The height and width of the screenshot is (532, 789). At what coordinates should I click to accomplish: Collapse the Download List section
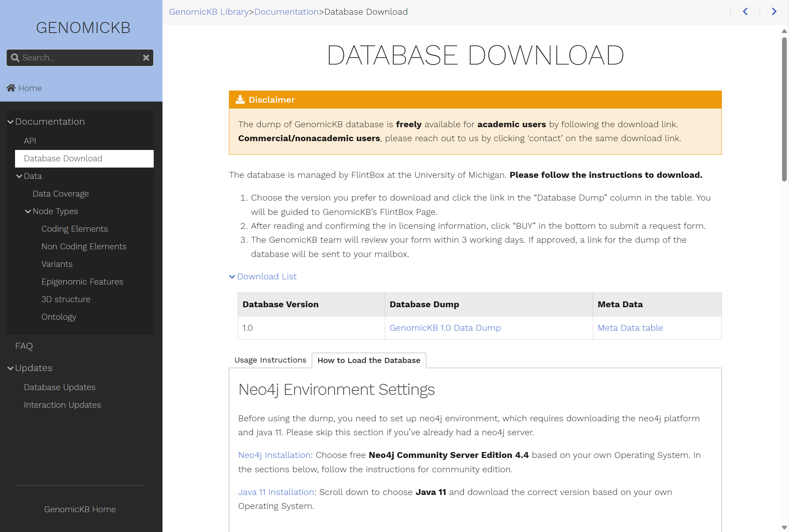(232, 277)
